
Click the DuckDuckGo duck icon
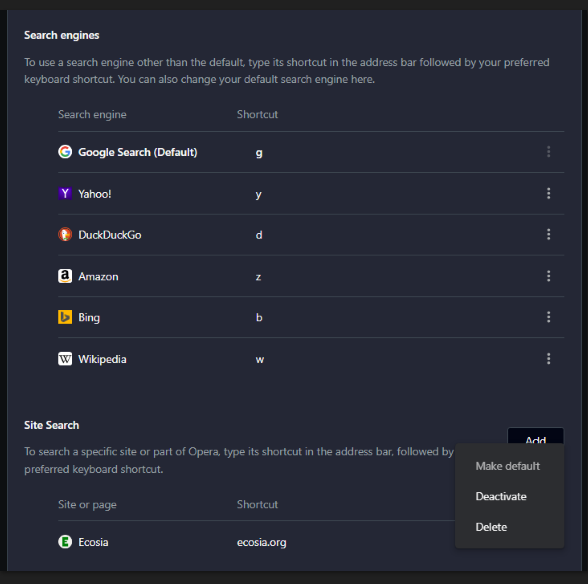click(x=65, y=234)
